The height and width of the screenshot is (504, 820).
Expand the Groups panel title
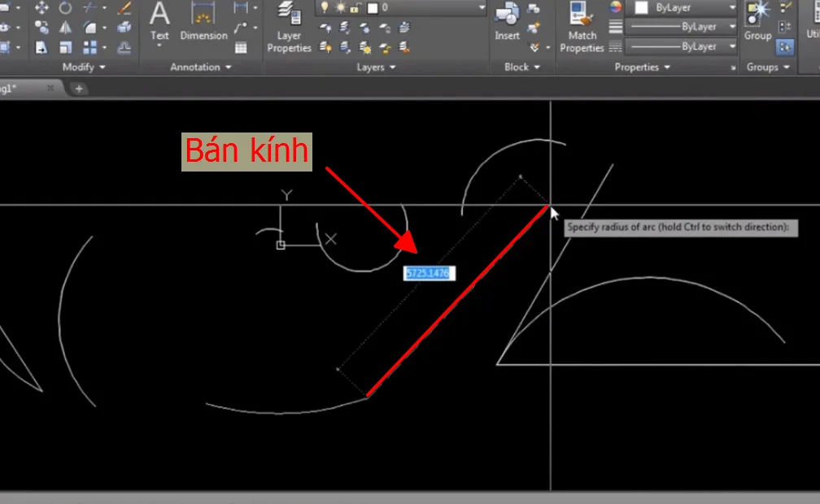tap(768, 67)
